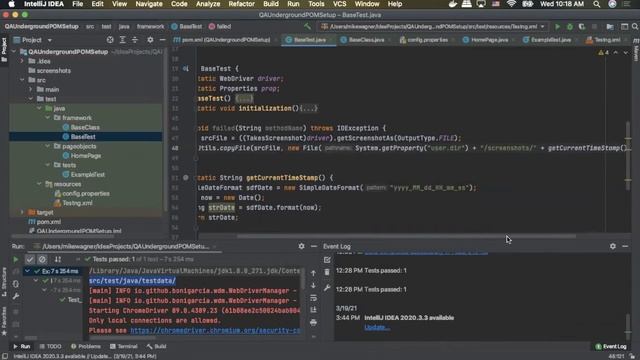Viewport: 640px width, 360px height.
Task: Expand folded initialization method body
Action: pyautogui.click(x=308, y=109)
